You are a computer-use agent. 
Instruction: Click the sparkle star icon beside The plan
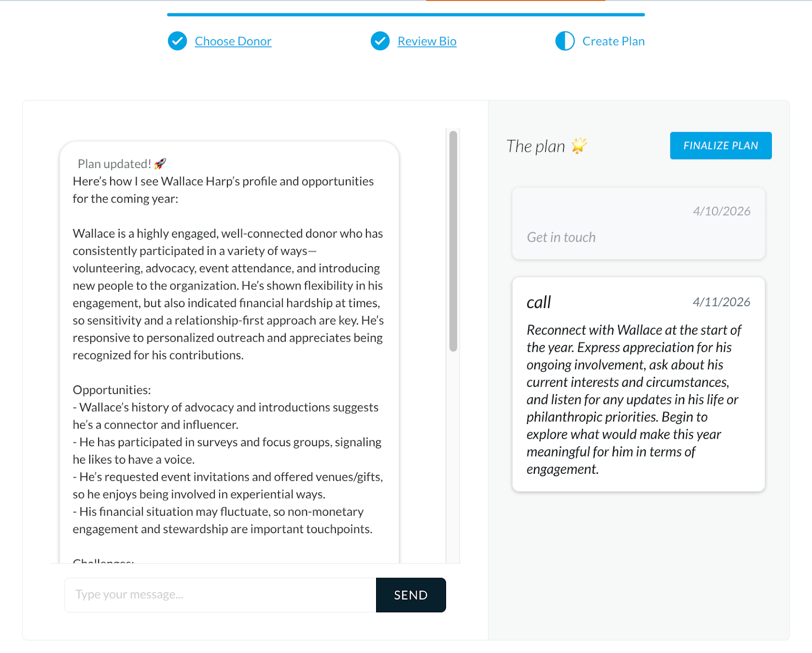click(579, 146)
